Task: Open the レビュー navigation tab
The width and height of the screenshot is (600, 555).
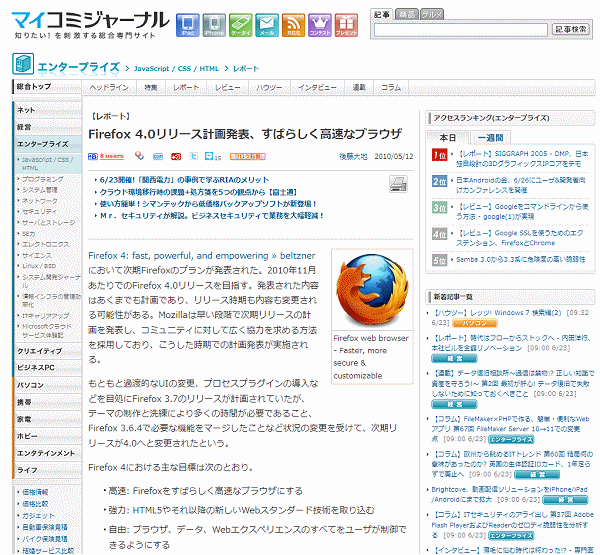Action: (x=228, y=88)
